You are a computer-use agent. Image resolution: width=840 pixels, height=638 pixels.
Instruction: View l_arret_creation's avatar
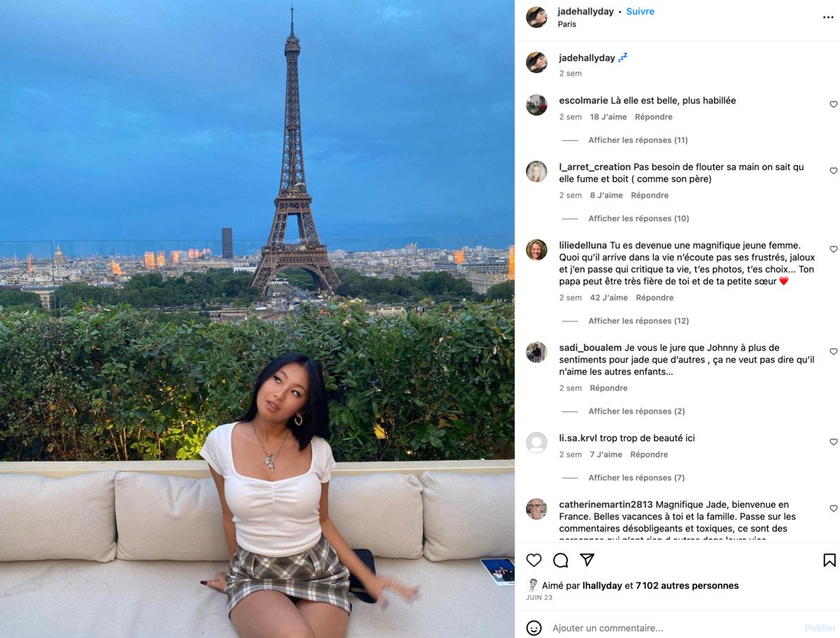537,172
